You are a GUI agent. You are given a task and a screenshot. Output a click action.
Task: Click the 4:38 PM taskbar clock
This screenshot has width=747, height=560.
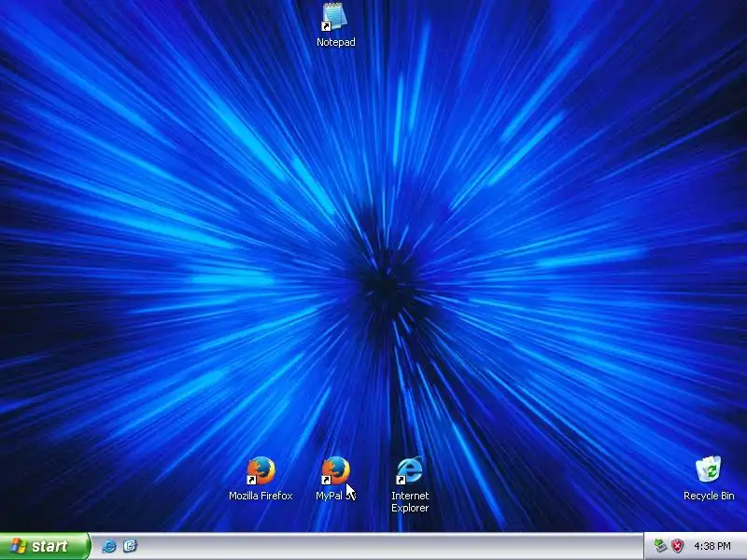712,546
